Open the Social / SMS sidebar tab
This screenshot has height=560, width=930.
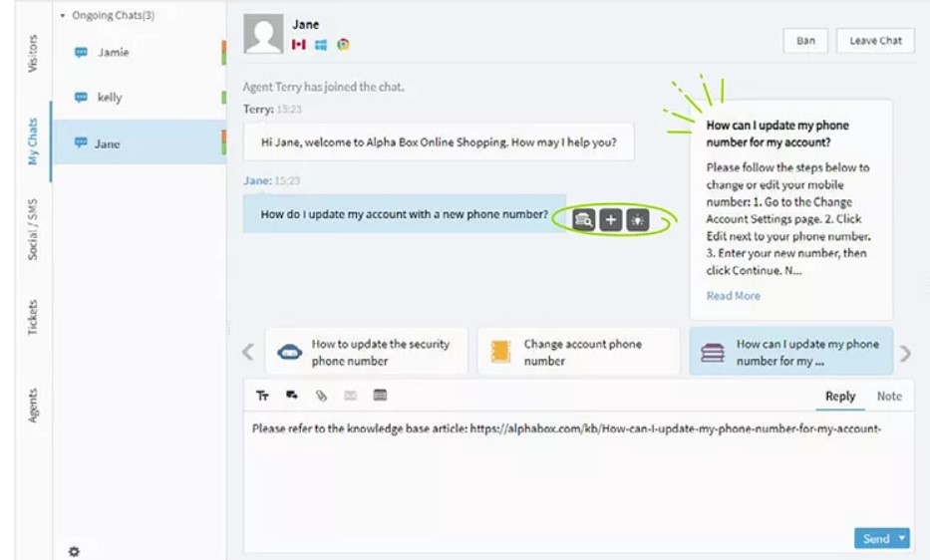click(x=33, y=229)
